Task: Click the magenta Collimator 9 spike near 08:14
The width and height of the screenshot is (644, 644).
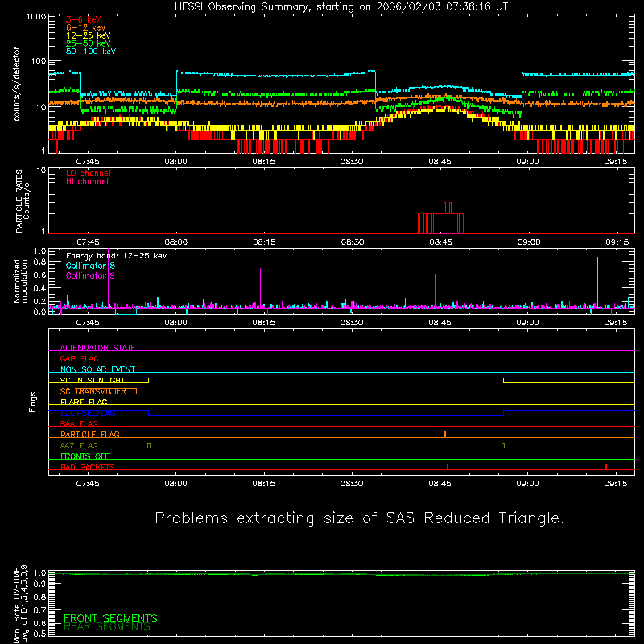Action: click(x=260, y=287)
